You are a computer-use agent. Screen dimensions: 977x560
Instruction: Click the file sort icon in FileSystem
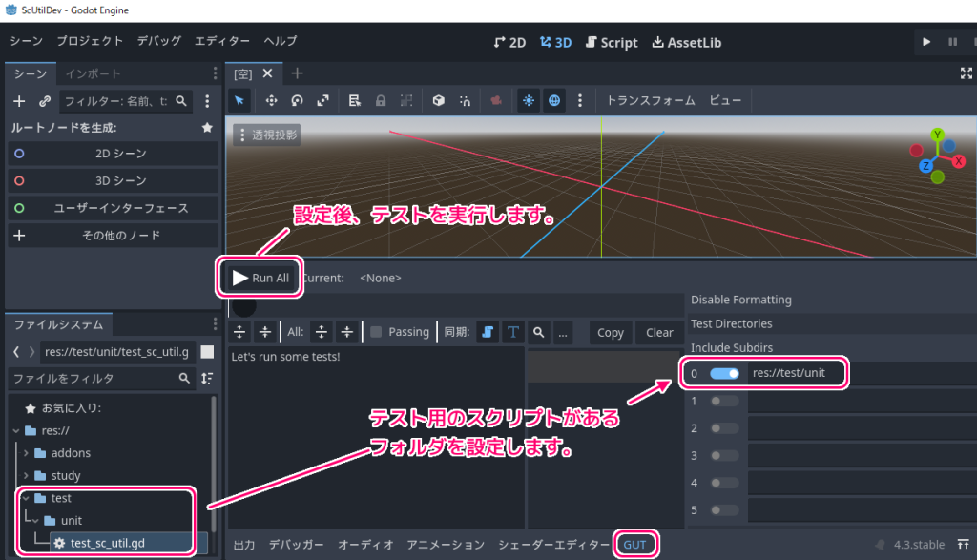[207, 378]
